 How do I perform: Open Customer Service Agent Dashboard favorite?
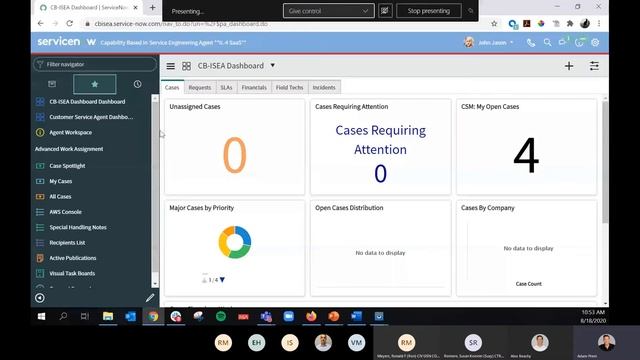(91, 117)
